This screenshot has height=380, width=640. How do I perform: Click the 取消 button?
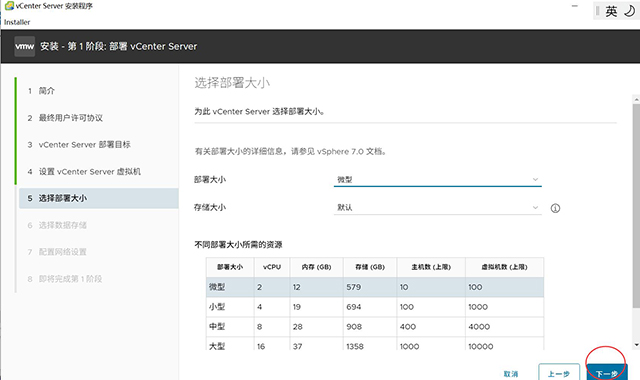pyautogui.click(x=511, y=374)
